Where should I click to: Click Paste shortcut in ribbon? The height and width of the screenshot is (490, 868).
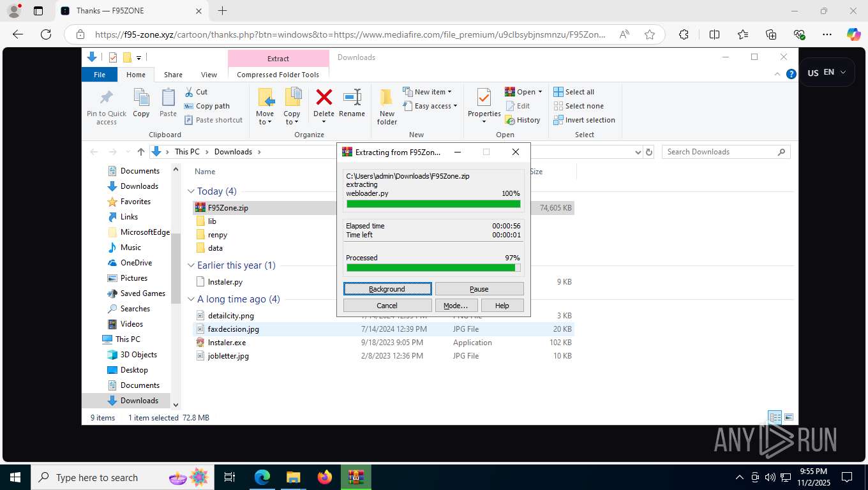pyautogui.click(x=213, y=120)
